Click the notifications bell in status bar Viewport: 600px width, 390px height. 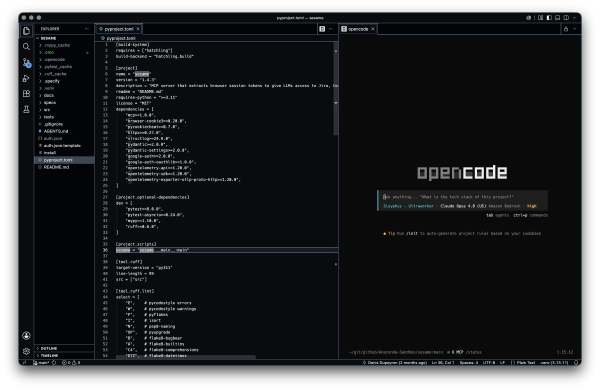click(x=576, y=362)
